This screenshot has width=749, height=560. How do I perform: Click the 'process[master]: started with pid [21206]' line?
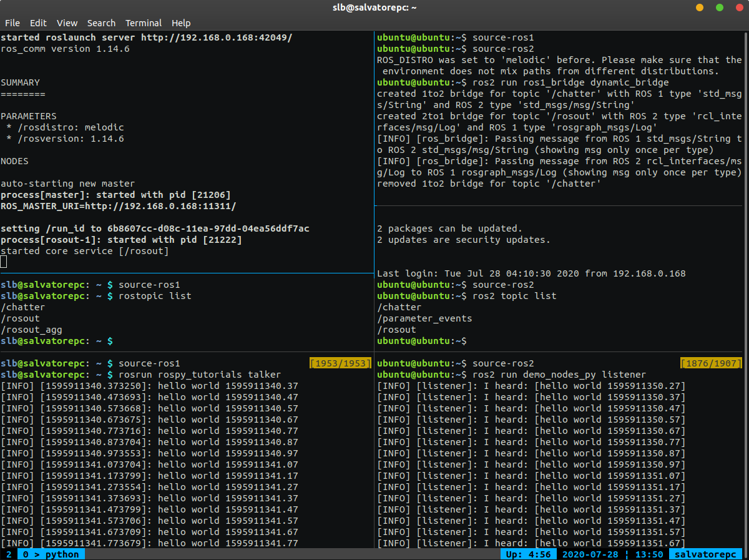click(x=115, y=195)
